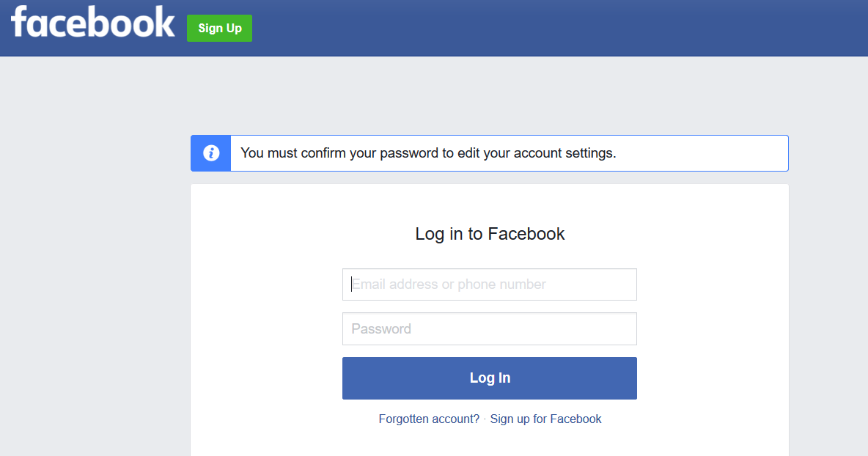Select the word Facebook in the login heading
The image size is (868, 456).
[526, 234]
